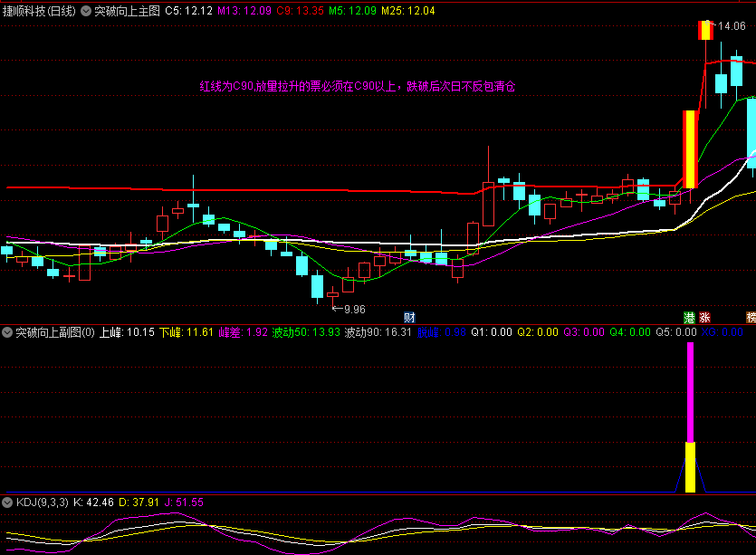Select the Q3: 0.00 value
Screen dimensions: 756x555
[584, 332]
